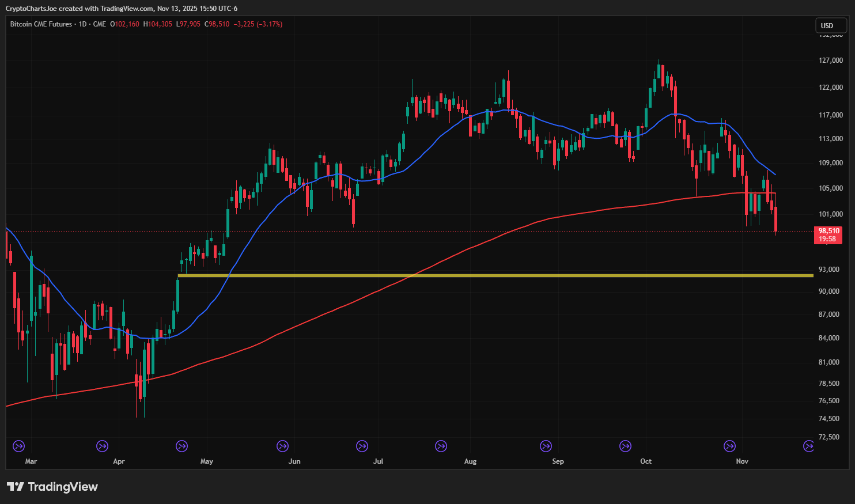Click the TradingView logo
This screenshot has width=855, height=504.
[x=52, y=487]
